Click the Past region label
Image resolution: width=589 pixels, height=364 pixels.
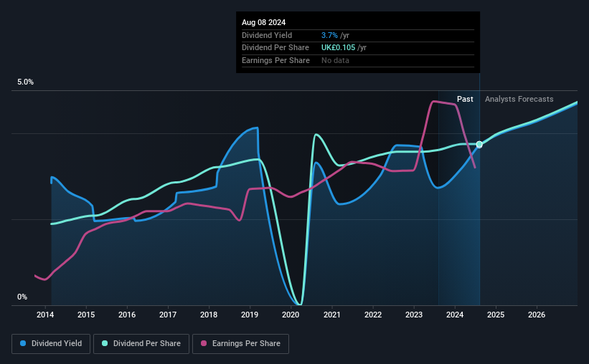pyautogui.click(x=465, y=99)
